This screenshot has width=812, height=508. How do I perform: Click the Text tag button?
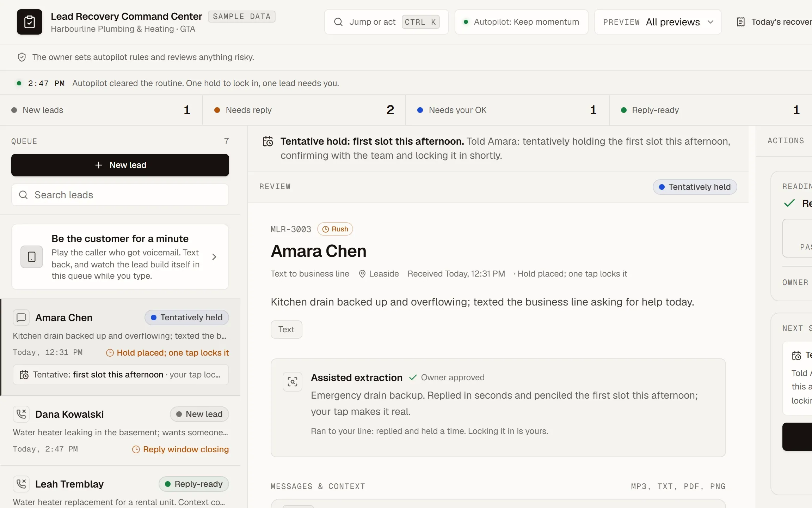pyautogui.click(x=287, y=329)
